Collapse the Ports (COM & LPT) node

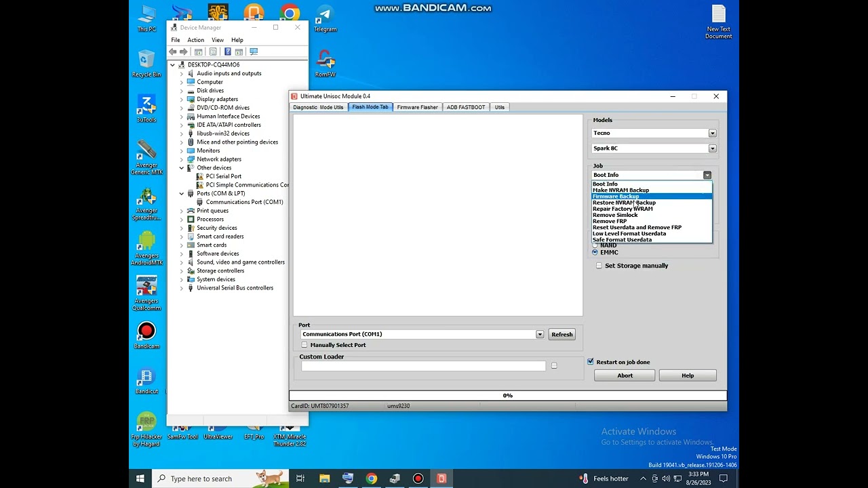click(182, 194)
